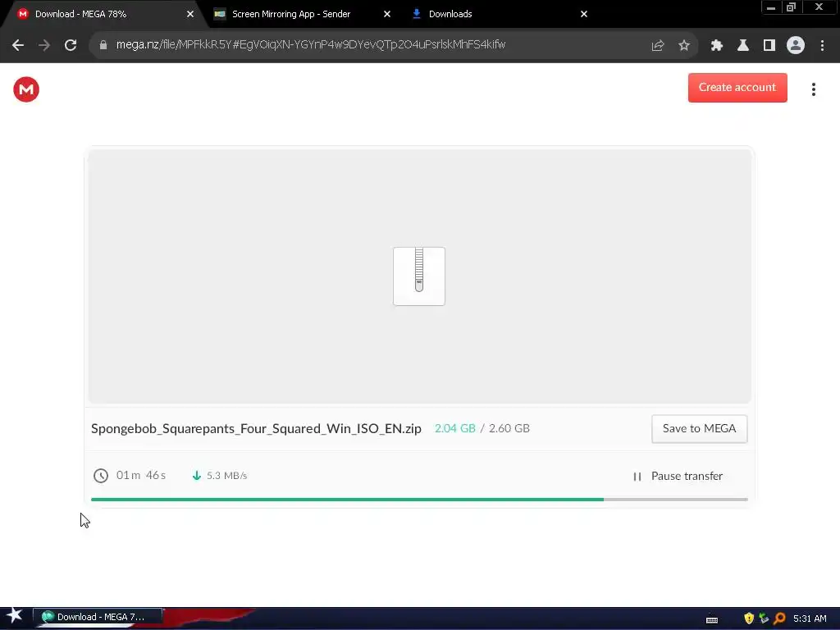Click the MEGA logo icon
This screenshot has width=840, height=630.
26,89
